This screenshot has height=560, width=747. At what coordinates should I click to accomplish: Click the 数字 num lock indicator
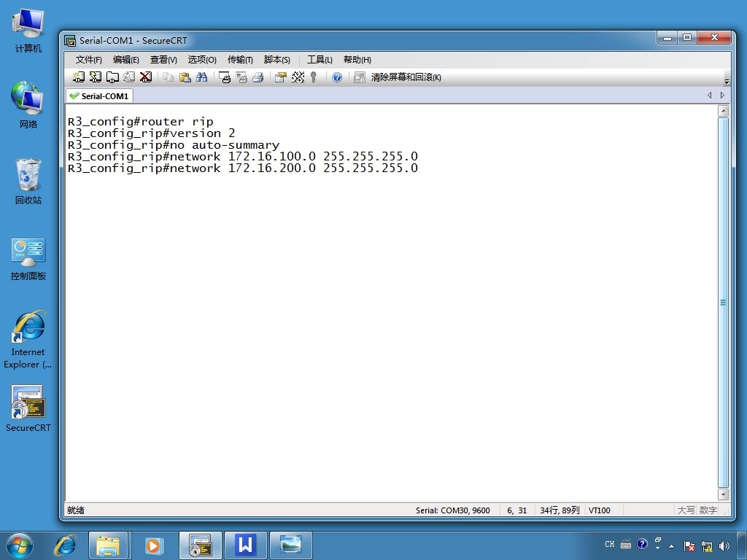tap(708, 510)
